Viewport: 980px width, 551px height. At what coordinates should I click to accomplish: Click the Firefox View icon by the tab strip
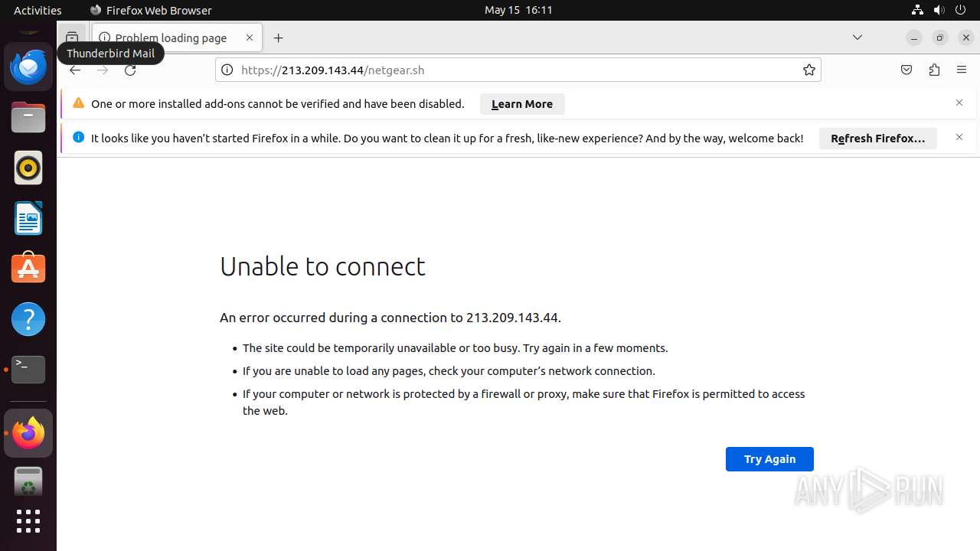[72, 37]
